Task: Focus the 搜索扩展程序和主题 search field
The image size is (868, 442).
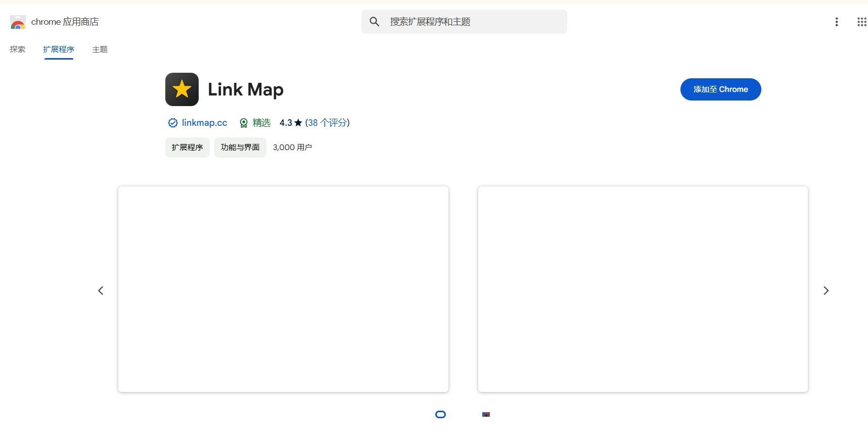Action: [x=464, y=22]
